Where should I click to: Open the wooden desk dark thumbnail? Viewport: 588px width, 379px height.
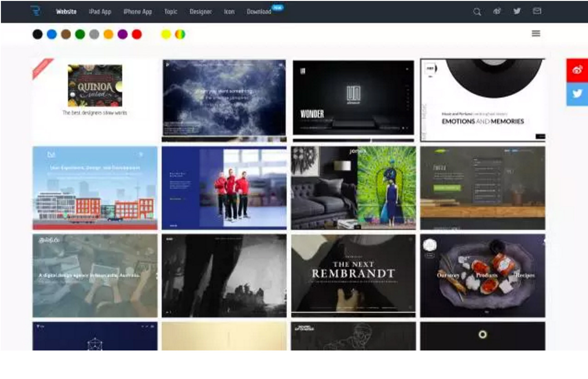[483, 188]
